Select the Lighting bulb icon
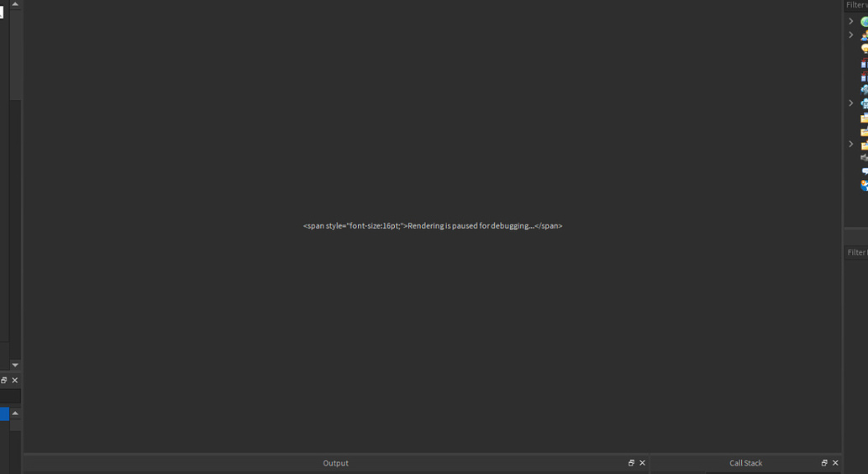The height and width of the screenshot is (474, 868). tap(864, 49)
